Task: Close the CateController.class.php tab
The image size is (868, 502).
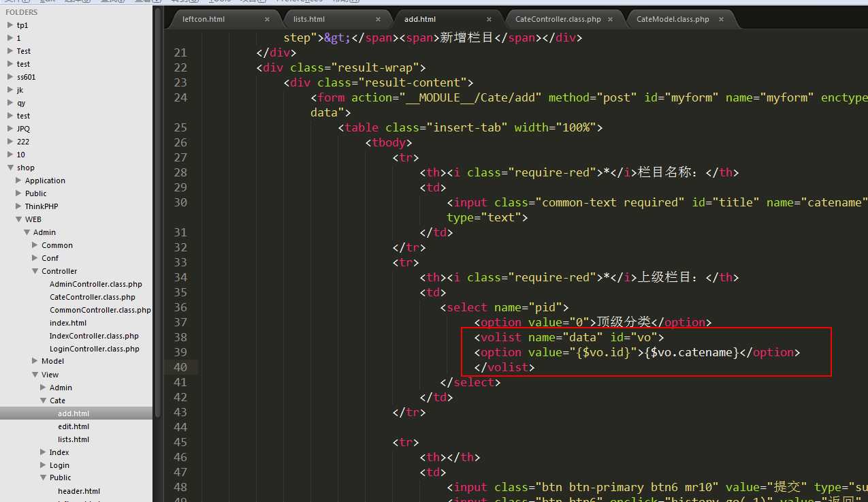Action: (609, 20)
